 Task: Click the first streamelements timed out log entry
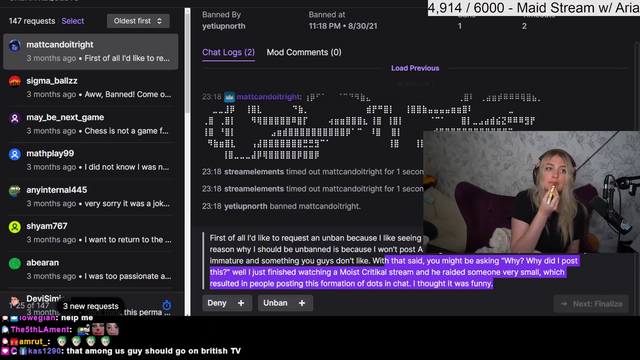[313, 172]
